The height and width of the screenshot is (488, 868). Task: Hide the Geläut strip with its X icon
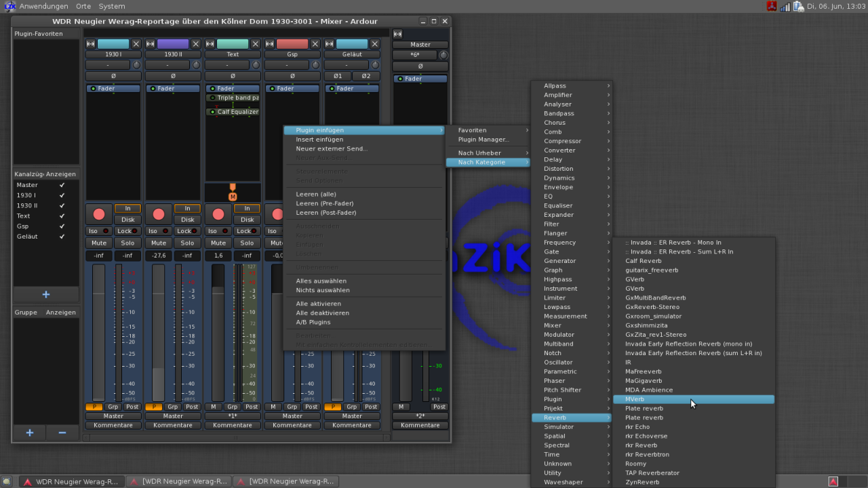coord(375,44)
